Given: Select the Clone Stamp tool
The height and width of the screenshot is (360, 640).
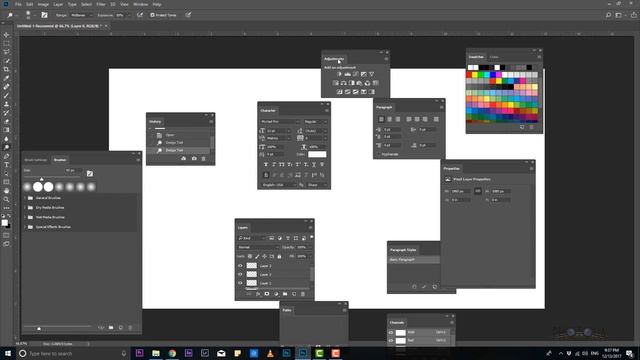Looking at the screenshot, I should click(x=7, y=104).
